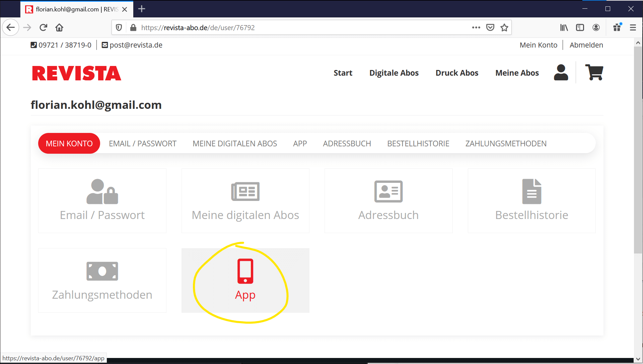Open the What's New gift icon
Viewport: 643px width, 364px height.
[x=617, y=27]
